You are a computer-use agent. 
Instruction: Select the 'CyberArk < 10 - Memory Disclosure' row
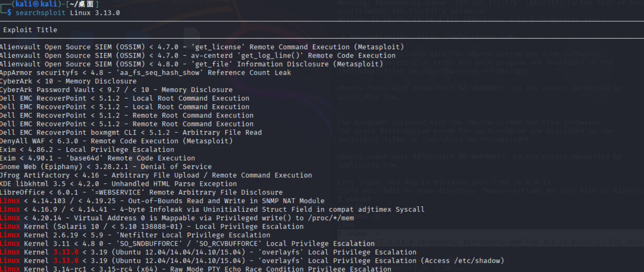[68, 81]
